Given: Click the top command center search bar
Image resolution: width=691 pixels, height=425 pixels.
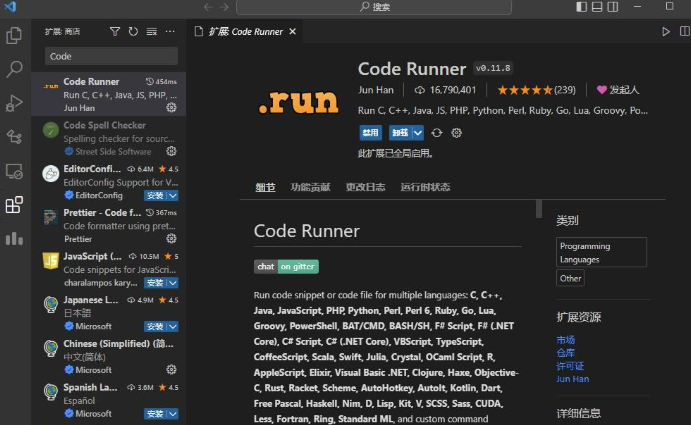Looking at the screenshot, I should 374,7.
